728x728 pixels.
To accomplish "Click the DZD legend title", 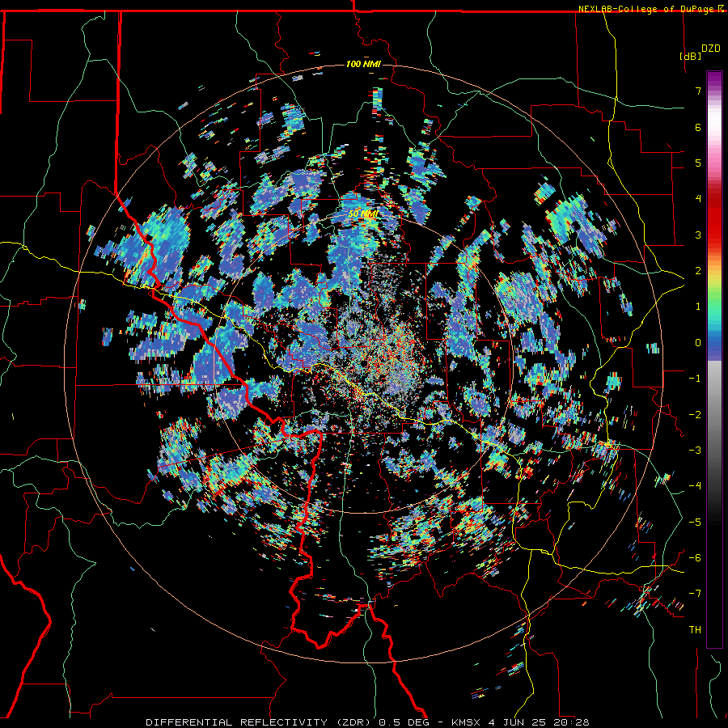I will point(710,49).
